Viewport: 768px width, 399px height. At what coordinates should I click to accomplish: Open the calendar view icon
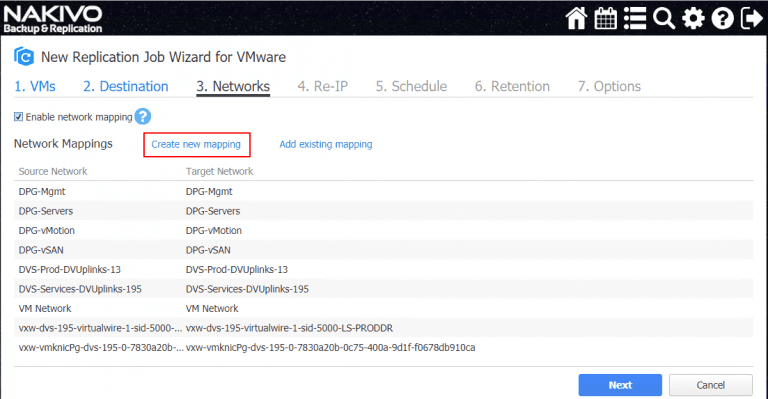pos(605,19)
